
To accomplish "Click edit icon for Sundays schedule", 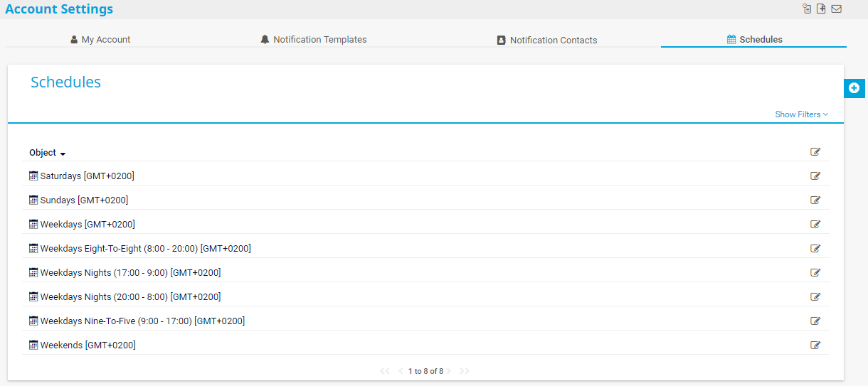I will 815,200.
